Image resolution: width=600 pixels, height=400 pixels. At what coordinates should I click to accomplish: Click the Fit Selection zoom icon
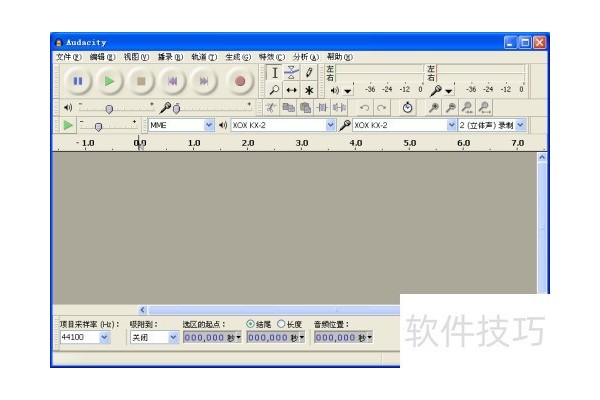(x=467, y=108)
